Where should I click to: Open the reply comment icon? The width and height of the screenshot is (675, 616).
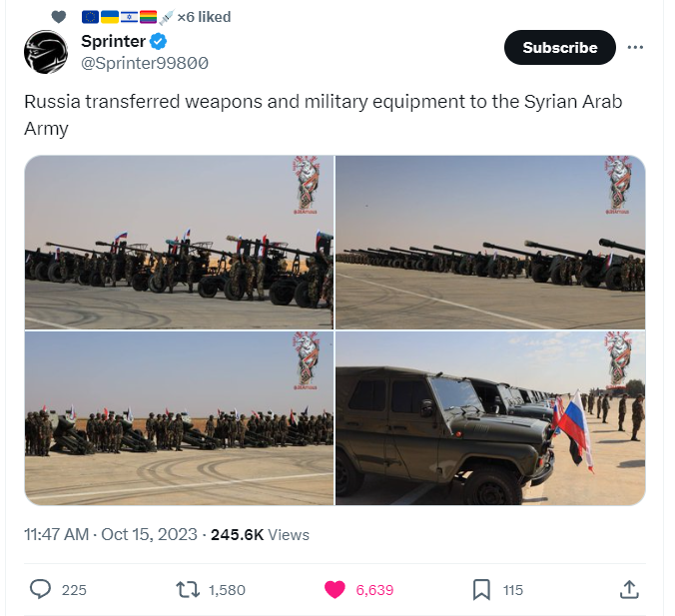coord(41,589)
